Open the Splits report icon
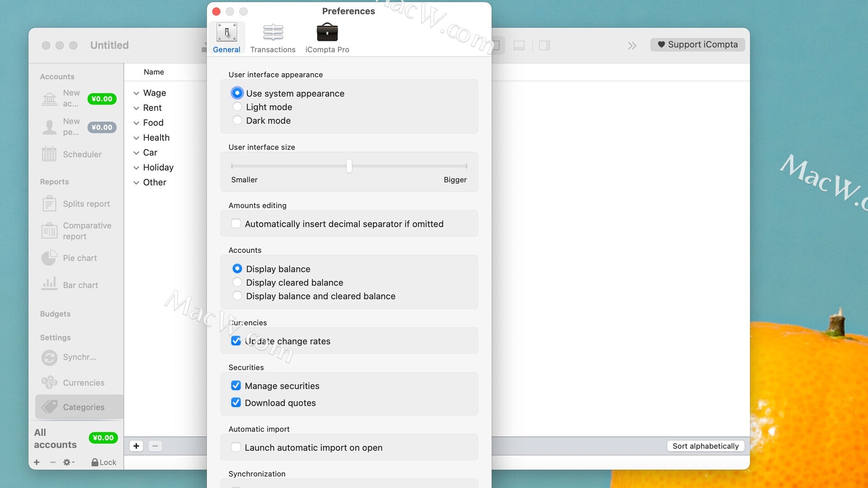The image size is (868, 488). tap(49, 204)
